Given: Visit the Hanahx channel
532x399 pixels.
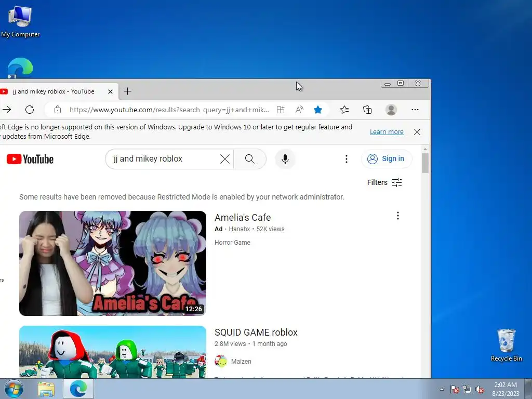Looking at the screenshot, I should [x=239, y=229].
